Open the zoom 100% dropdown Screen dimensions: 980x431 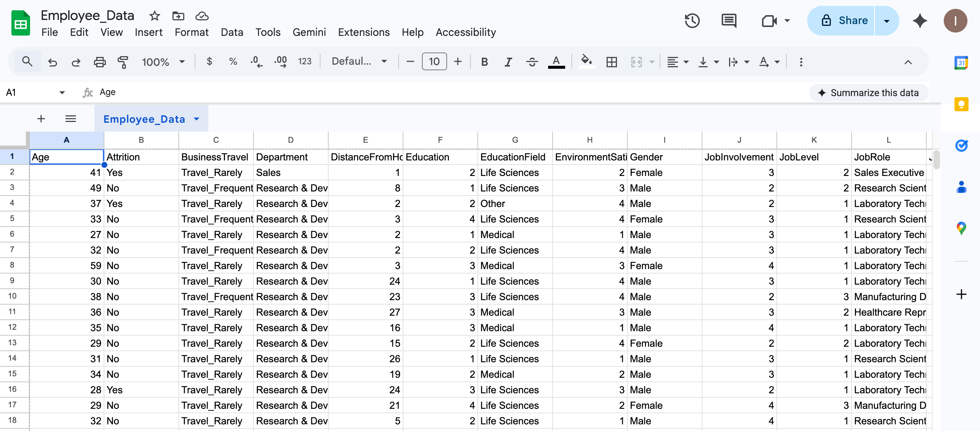[163, 62]
